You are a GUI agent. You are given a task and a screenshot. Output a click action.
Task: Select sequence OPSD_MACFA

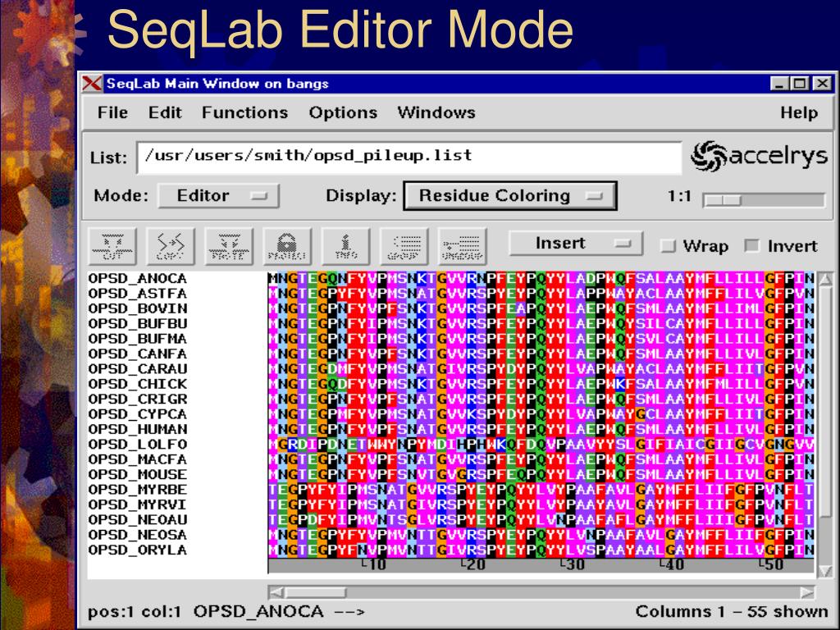138,459
